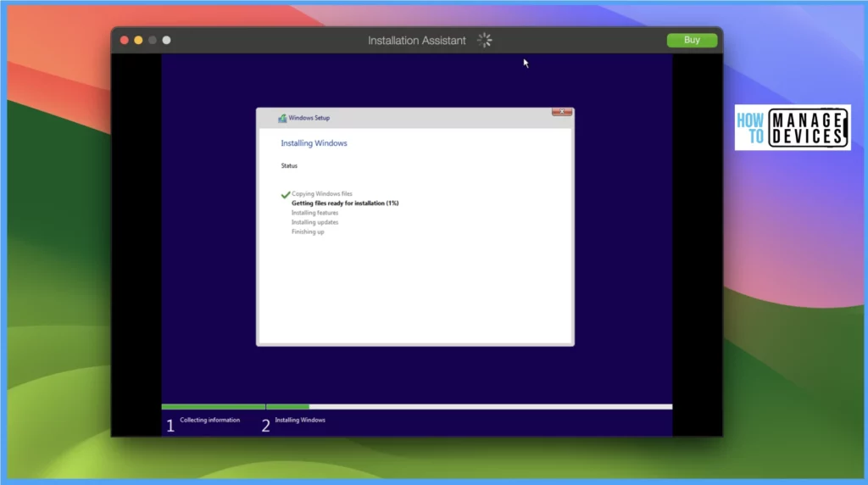Click the Windows Setup title text
Screen dimensions: 868x485
pos(309,118)
